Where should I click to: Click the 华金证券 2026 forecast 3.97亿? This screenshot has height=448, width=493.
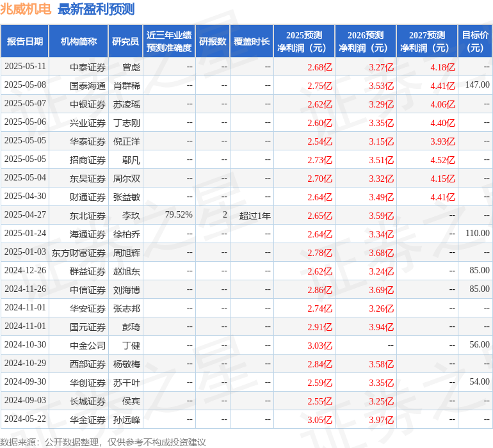point(381,420)
